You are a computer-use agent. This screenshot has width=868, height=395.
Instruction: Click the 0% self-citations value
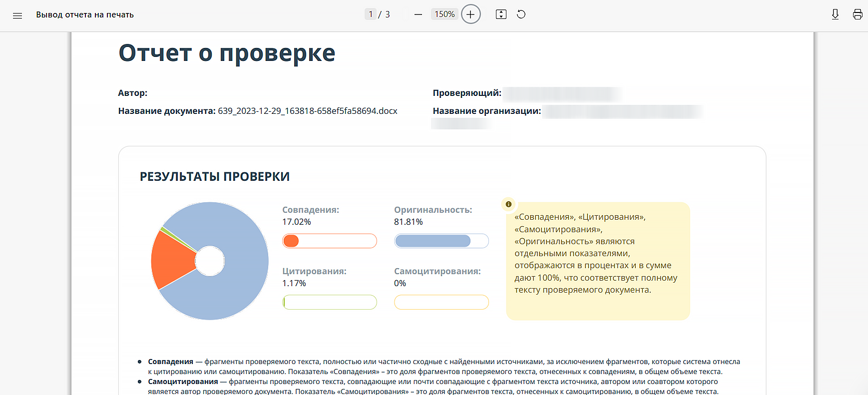point(400,283)
